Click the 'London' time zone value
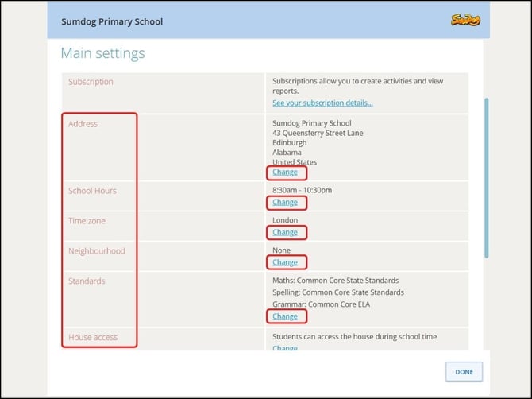Viewport: 532px width, 399px height. (285, 220)
